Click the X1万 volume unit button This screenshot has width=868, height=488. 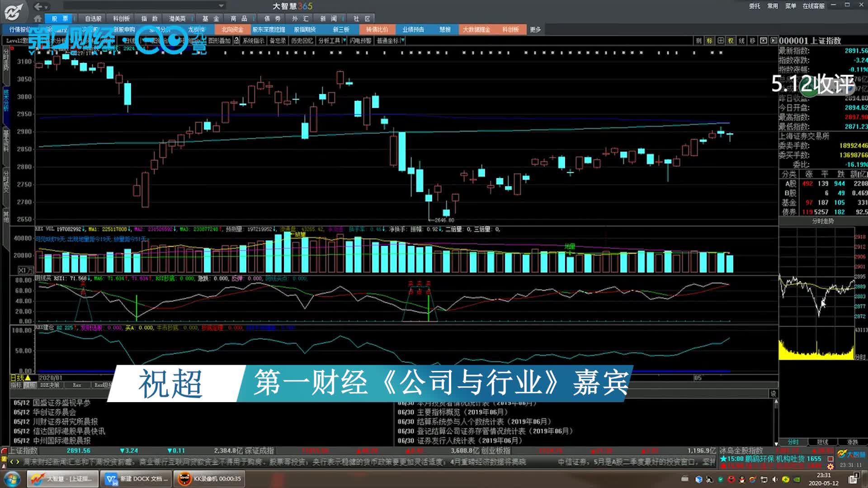click(x=25, y=270)
